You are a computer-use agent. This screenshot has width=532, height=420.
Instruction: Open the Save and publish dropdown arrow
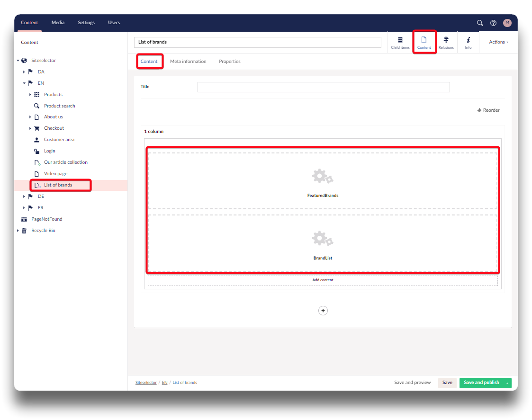[x=507, y=383]
